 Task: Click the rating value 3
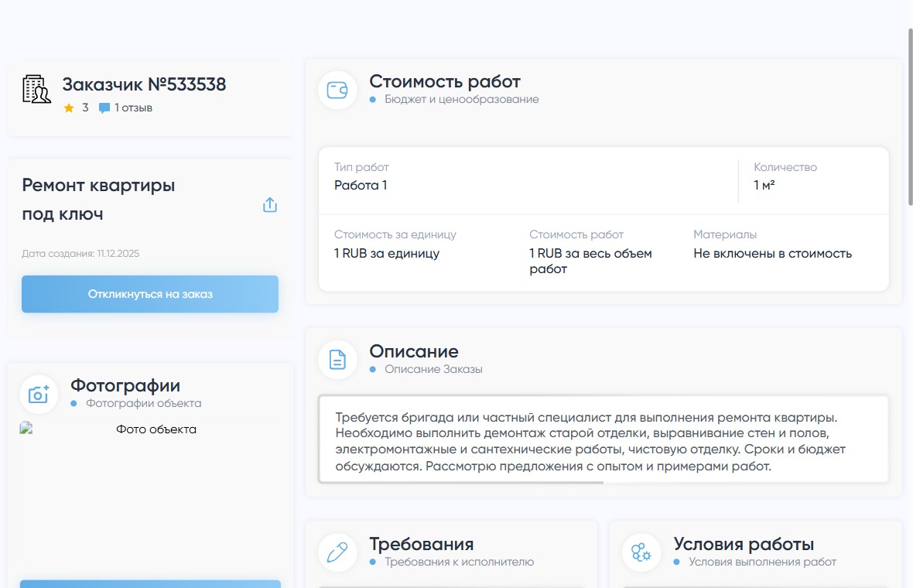click(85, 108)
